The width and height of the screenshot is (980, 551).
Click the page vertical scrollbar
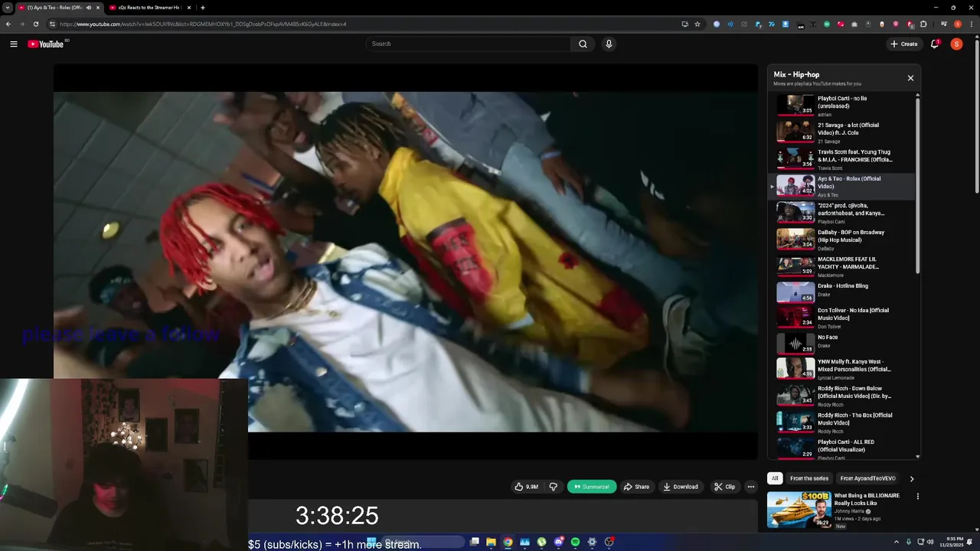[977, 115]
